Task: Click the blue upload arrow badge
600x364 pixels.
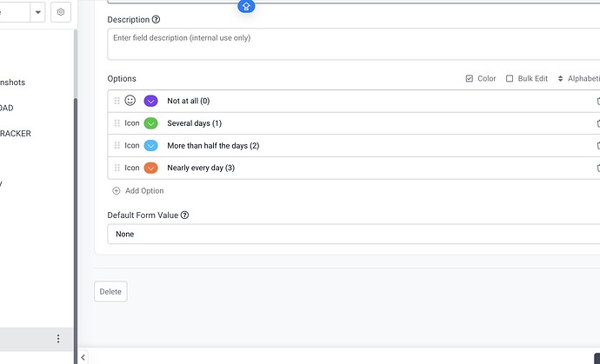Action: pyautogui.click(x=246, y=6)
